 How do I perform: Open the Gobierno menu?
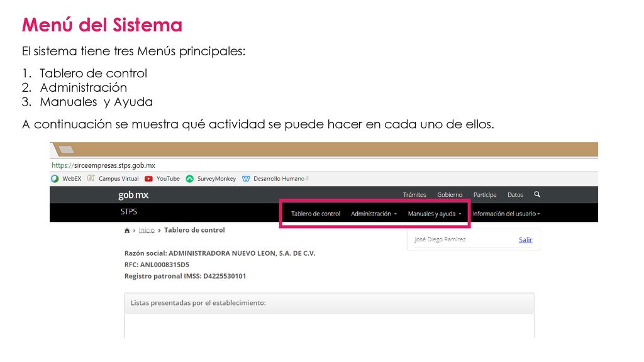pos(450,195)
